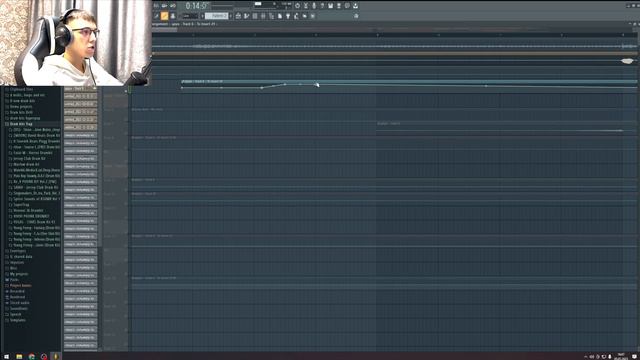
Task: Open the 'IL shared data' folder
Action: point(20,257)
